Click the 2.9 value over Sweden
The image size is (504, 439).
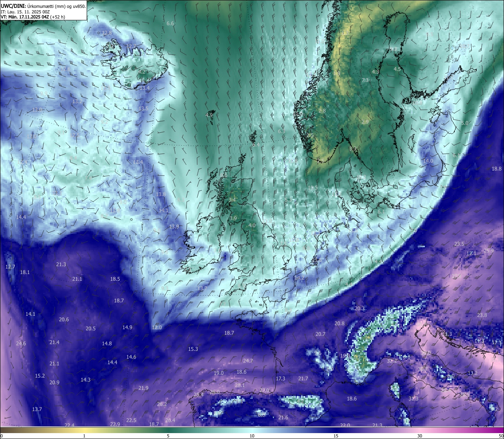coord(365,122)
